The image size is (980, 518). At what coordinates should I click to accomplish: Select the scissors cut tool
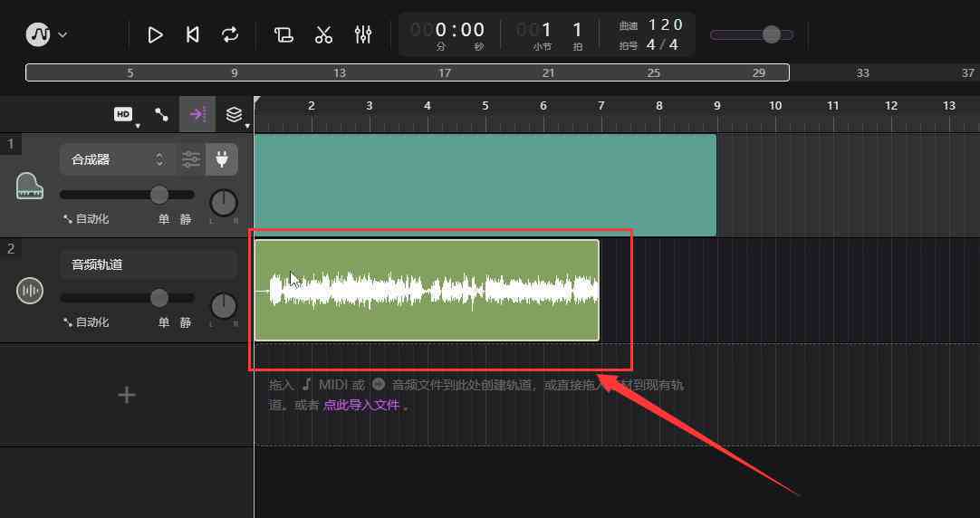[323, 35]
